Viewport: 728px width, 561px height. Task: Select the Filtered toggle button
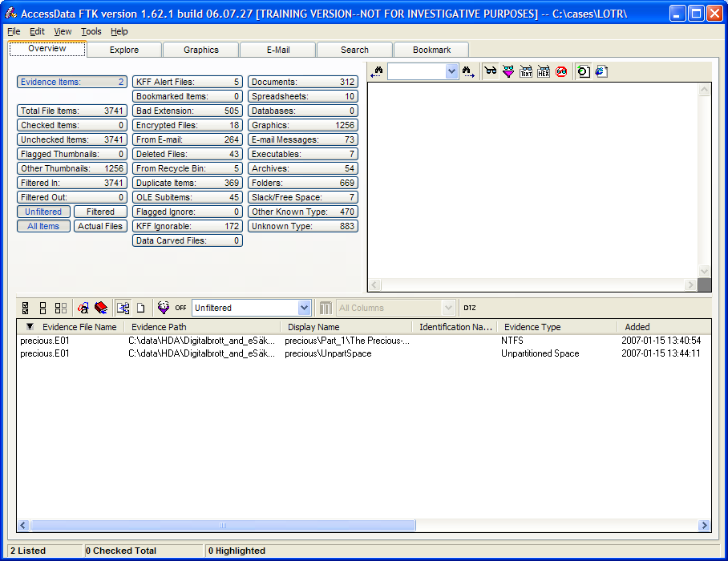pyautogui.click(x=100, y=212)
